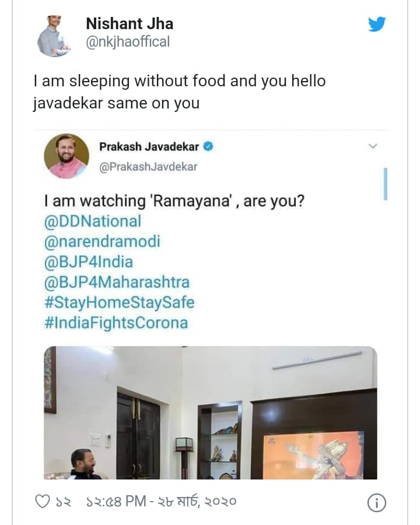Click the Twitter bird logo

(377, 24)
